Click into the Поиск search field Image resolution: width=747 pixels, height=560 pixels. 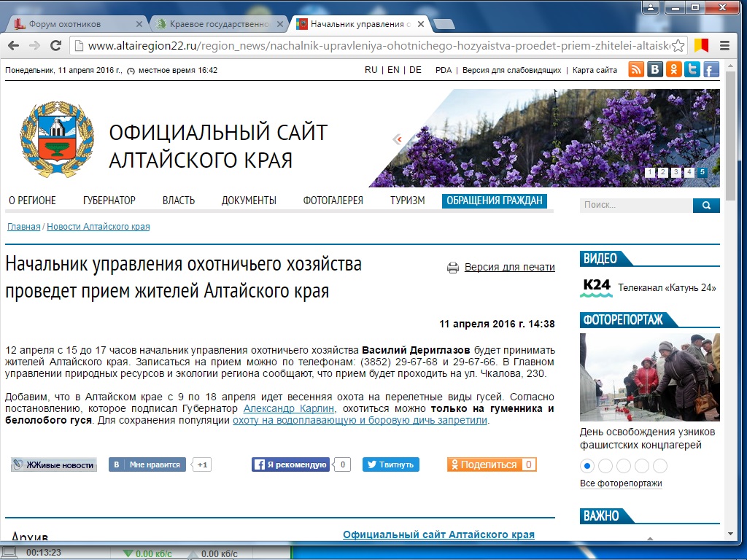(x=635, y=206)
